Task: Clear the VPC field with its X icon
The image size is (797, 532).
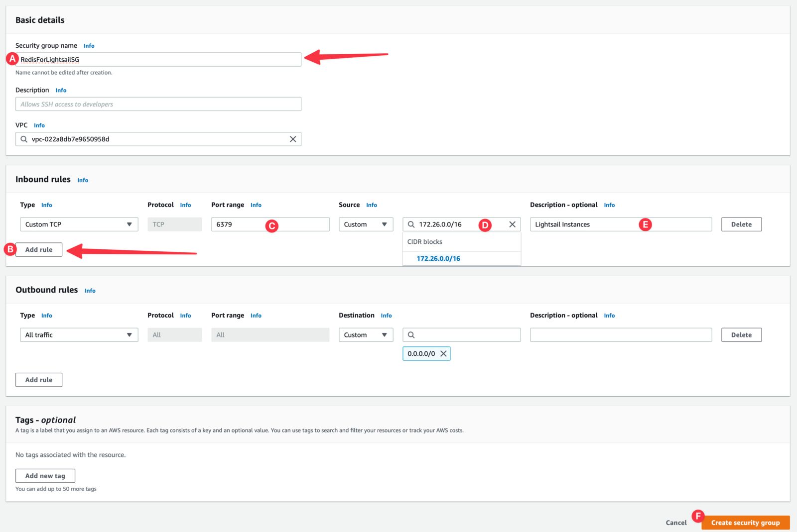Action: (x=293, y=139)
